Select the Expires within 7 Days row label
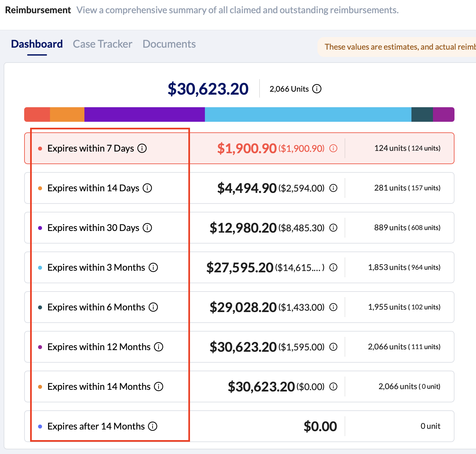 click(x=90, y=148)
